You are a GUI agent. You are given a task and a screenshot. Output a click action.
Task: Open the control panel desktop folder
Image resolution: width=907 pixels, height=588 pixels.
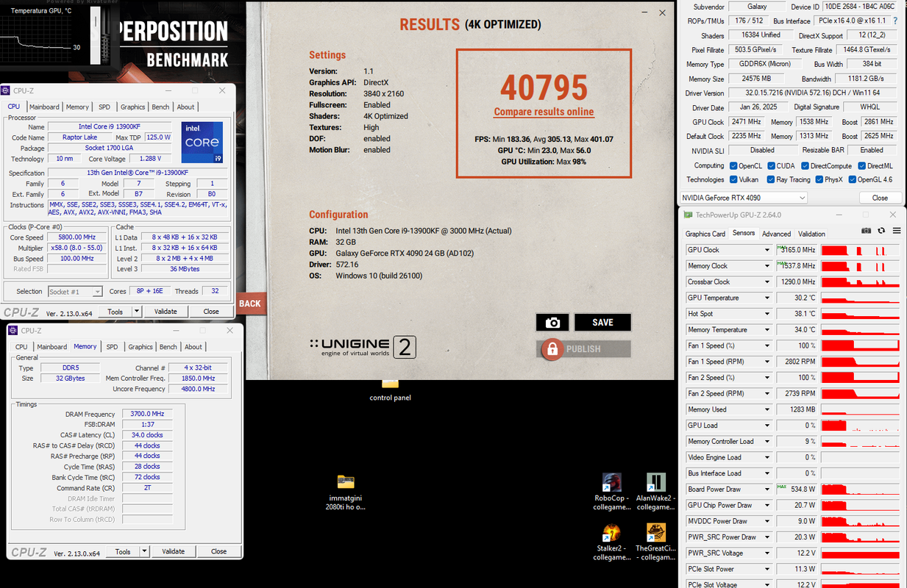pyautogui.click(x=390, y=389)
